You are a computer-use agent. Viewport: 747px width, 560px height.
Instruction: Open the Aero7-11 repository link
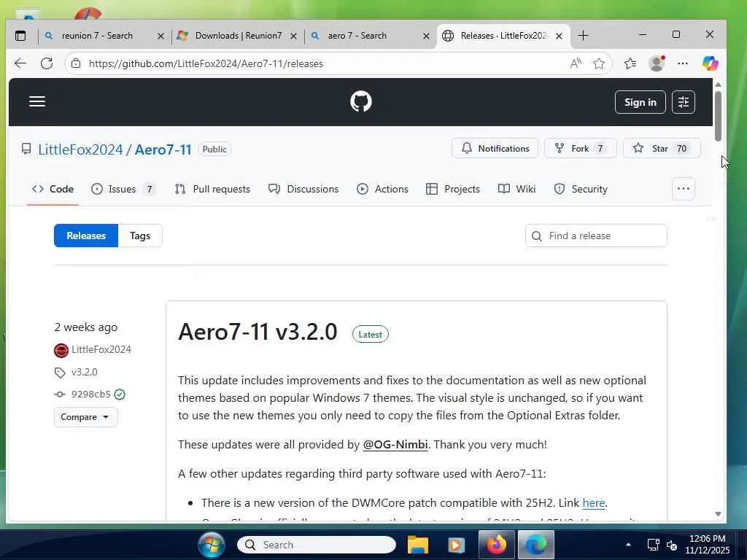[163, 149]
